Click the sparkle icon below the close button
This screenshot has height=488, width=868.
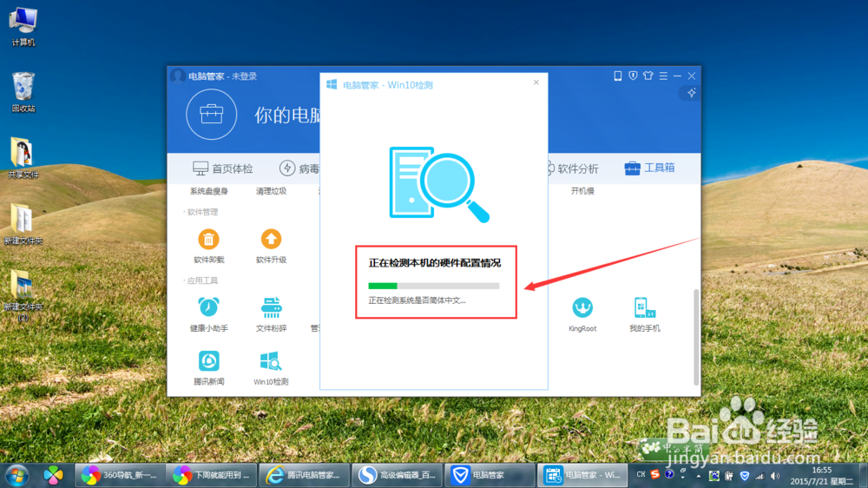[692, 93]
